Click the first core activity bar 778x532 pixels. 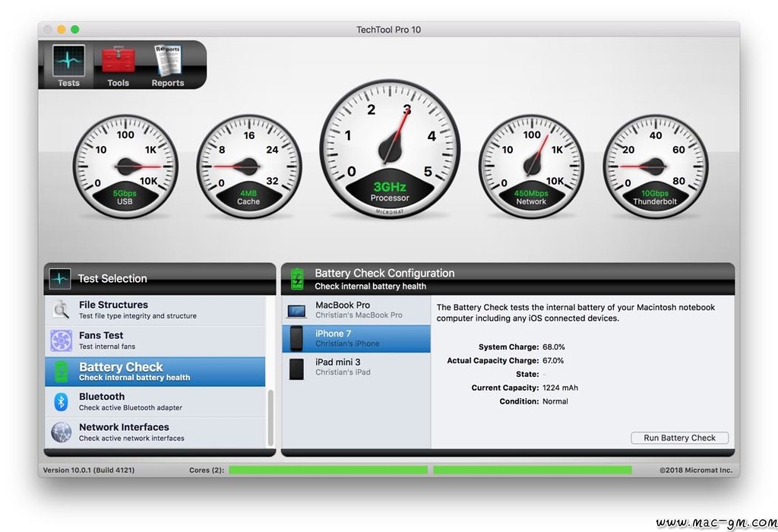coord(328,470)
